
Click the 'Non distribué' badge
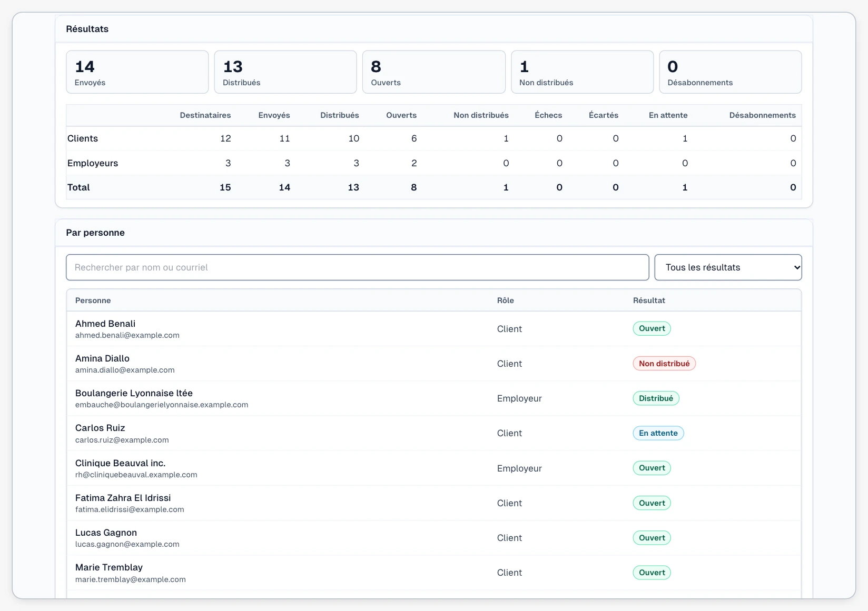pyautogui.click(x=664, y=364)
